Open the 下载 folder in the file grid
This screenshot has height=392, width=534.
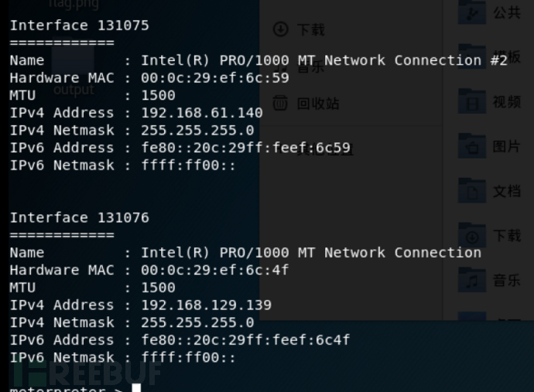(471, 235)
